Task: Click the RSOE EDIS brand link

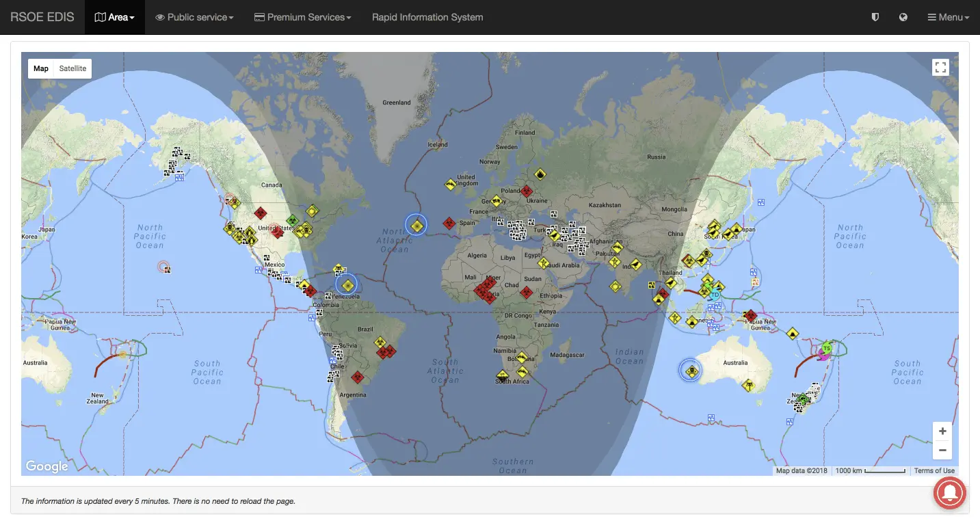Action: pos(42,17)
